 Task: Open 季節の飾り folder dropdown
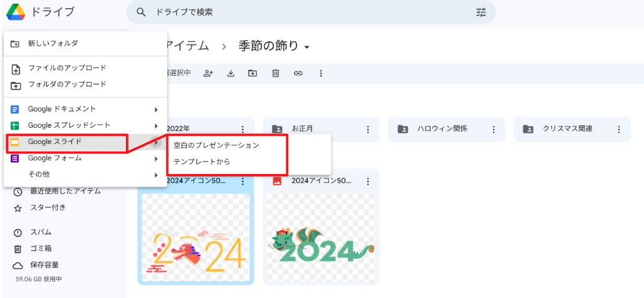[307, 48]
